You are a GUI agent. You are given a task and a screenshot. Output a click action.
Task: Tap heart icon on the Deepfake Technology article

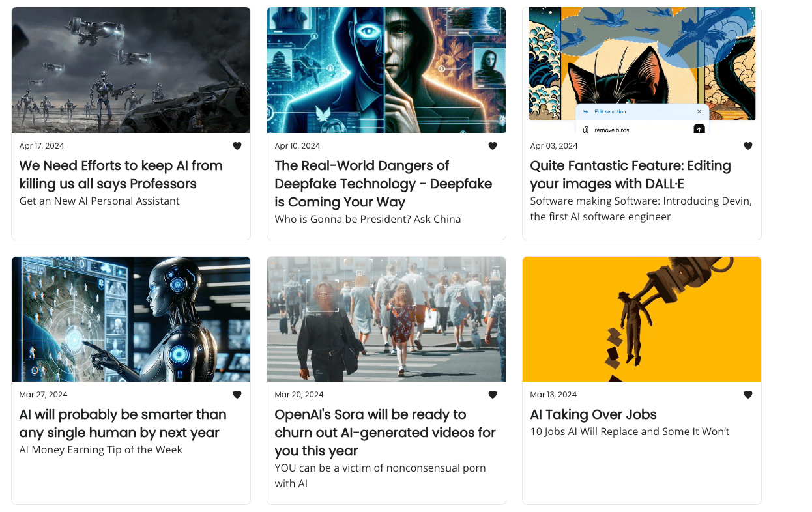click(x=493, y=146)
